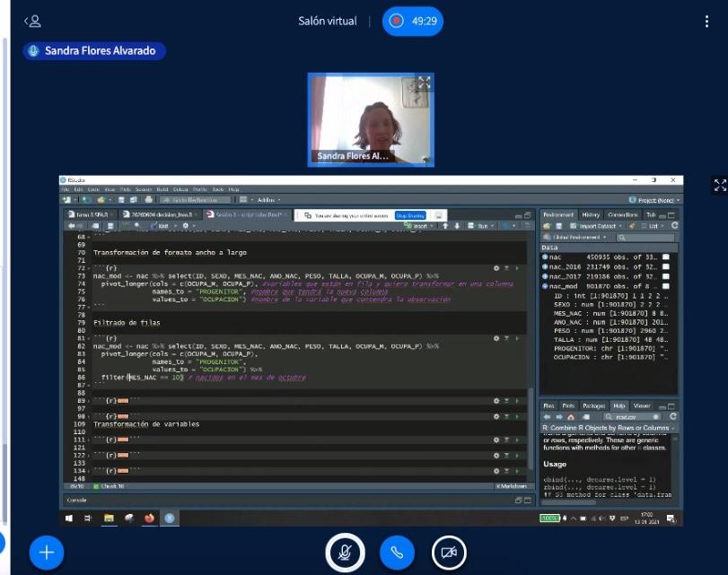Open the Import Dataset dropdown
Viewport: 728px width, 575px height.
tap(593, 226)
